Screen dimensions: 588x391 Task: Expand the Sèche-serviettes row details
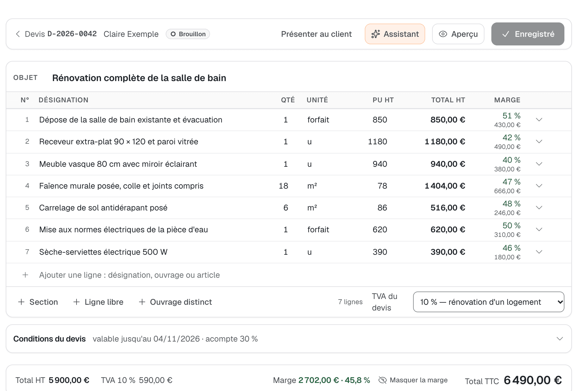pyautogui.click(x=539, y=252)
